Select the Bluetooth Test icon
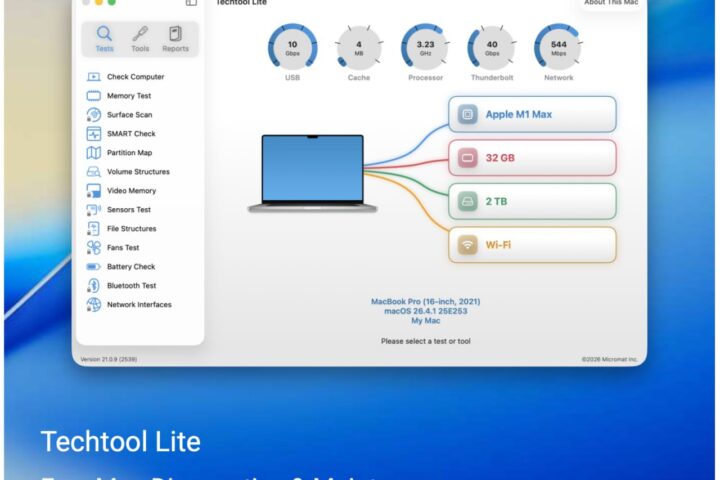 pyautogui.click(x=94, y=285)
